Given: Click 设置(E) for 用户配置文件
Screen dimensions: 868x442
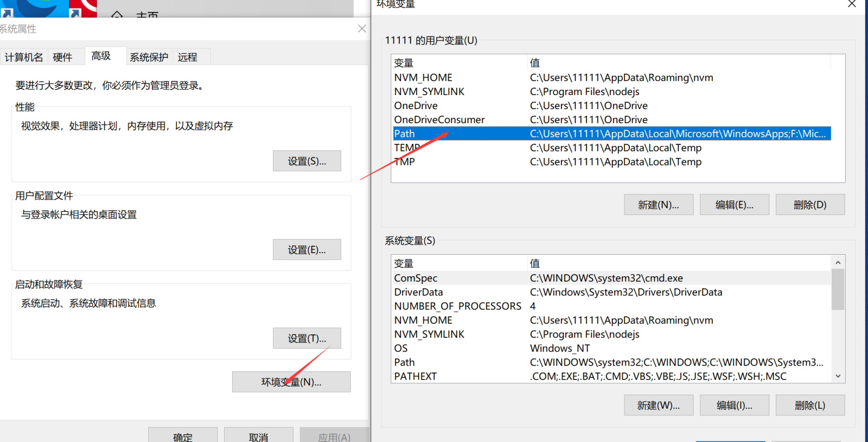Looking at the screenshot, I should [x=307, y=250].
